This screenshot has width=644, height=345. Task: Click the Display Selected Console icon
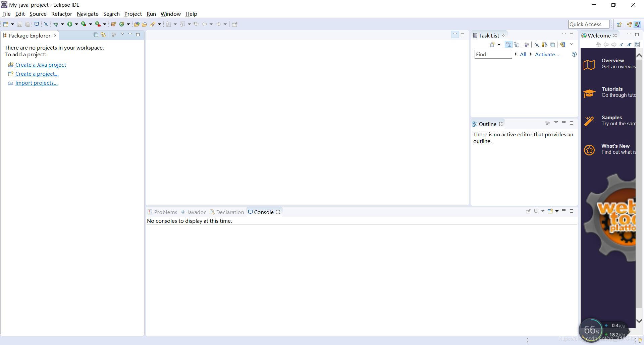coord(536,211)
